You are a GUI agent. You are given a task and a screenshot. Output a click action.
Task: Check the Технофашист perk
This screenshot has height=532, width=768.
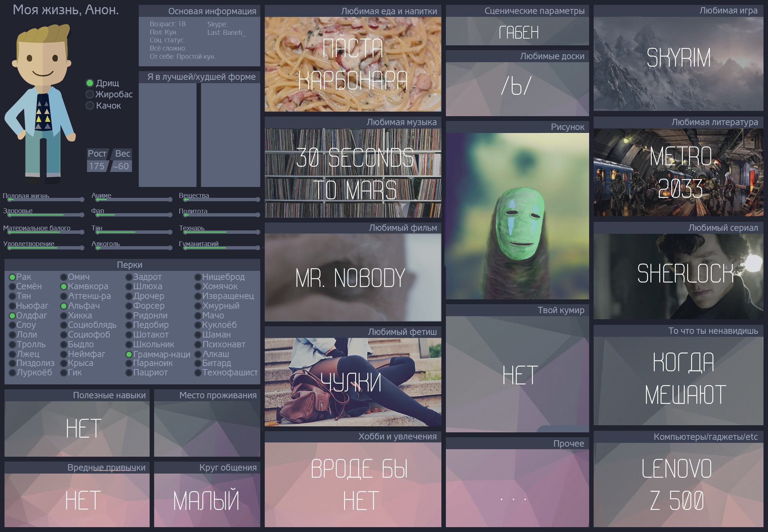click(198, 373)
